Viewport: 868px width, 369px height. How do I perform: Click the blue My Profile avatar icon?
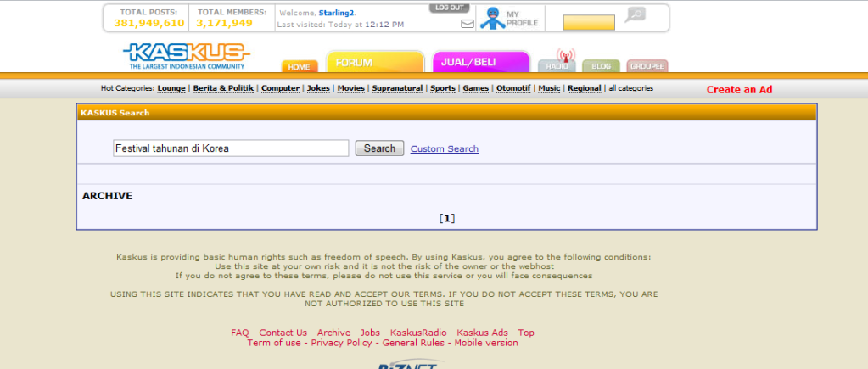click(x=492, y=18)
